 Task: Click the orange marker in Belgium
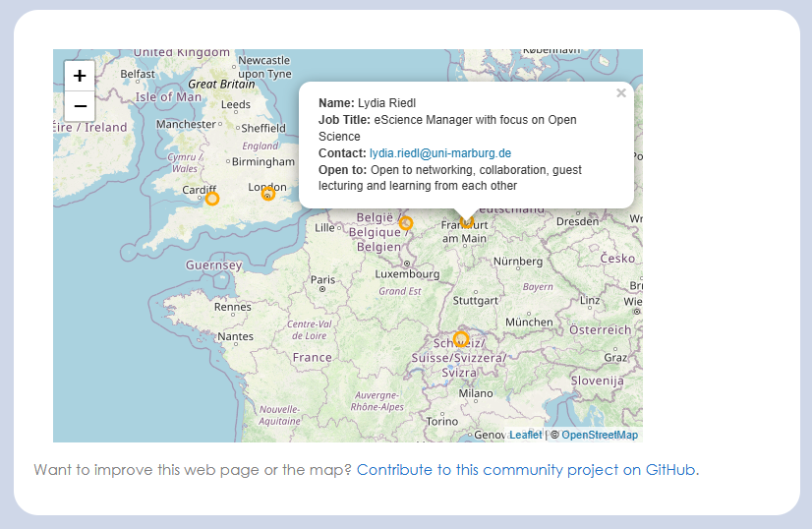click(x=406, y=223)
